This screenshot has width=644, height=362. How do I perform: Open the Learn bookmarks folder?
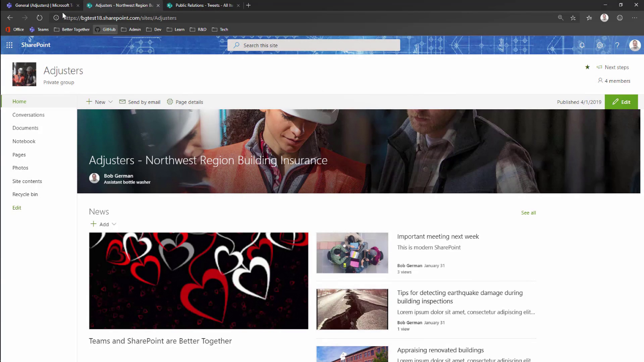[x=176, y=29]
